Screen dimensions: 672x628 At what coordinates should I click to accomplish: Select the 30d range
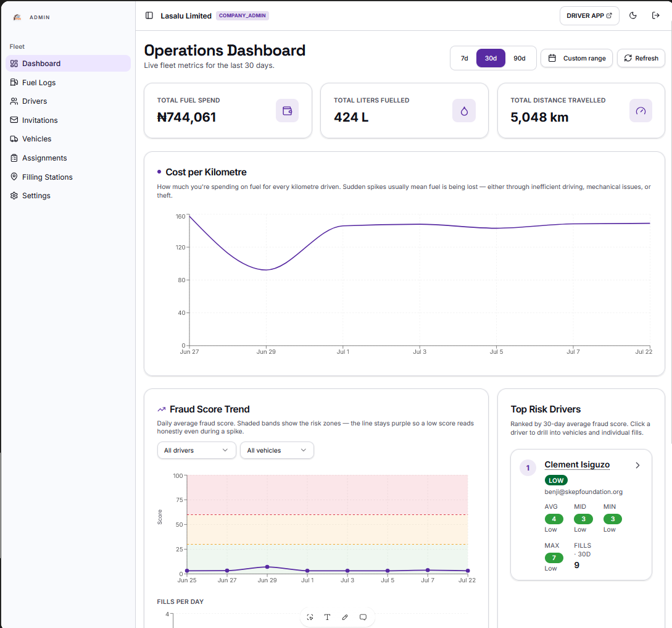click(491, 58)
